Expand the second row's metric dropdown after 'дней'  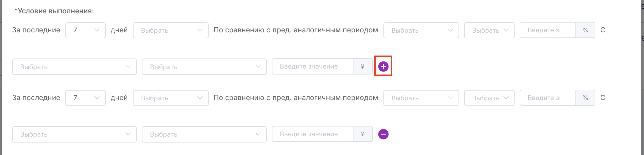pyautogui.click(x=171, y=98)
